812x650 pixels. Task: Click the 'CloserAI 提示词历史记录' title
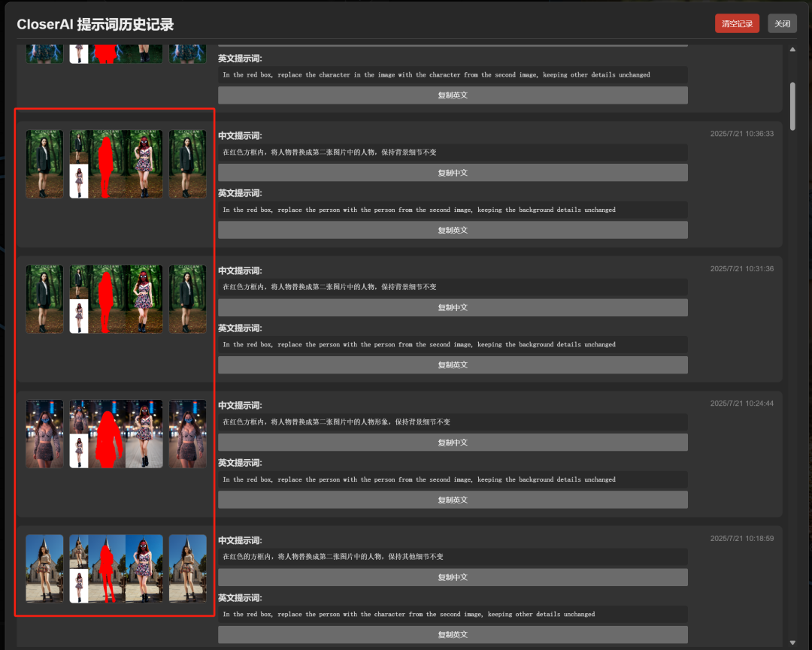(95, 24)
